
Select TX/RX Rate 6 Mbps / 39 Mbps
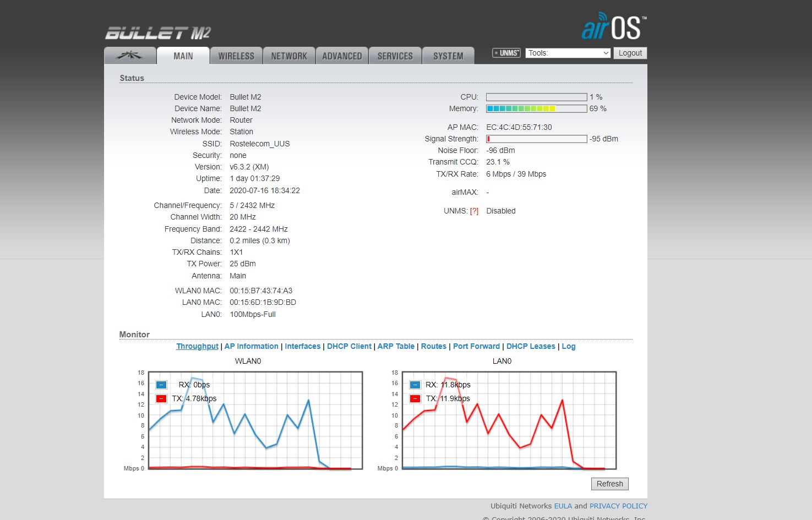pos(516,174)
